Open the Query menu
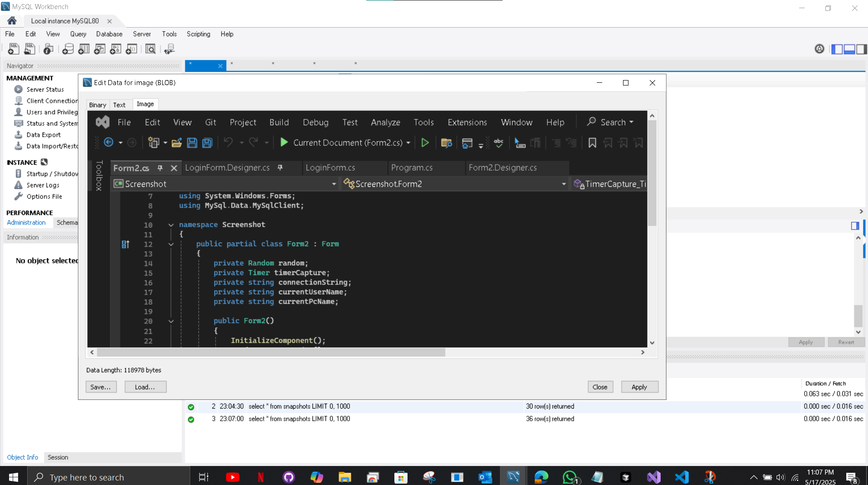868x485 pixels. 77,34
